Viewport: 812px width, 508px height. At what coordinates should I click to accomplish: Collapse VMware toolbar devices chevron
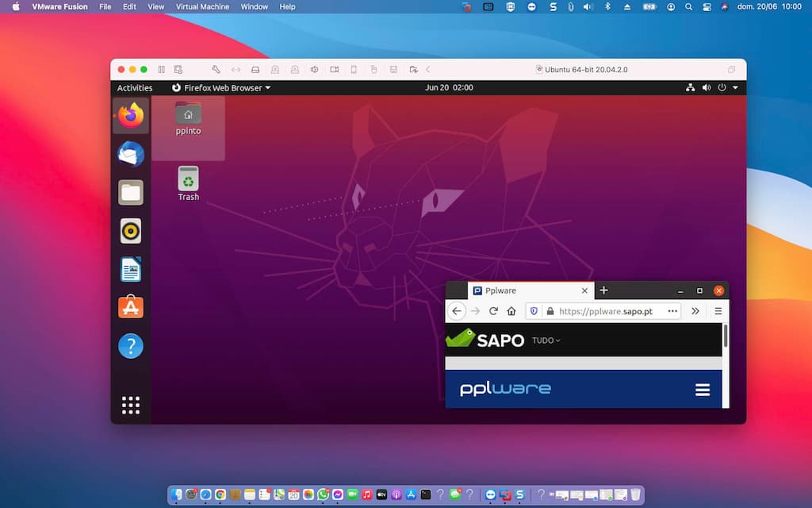coord(428,70)
